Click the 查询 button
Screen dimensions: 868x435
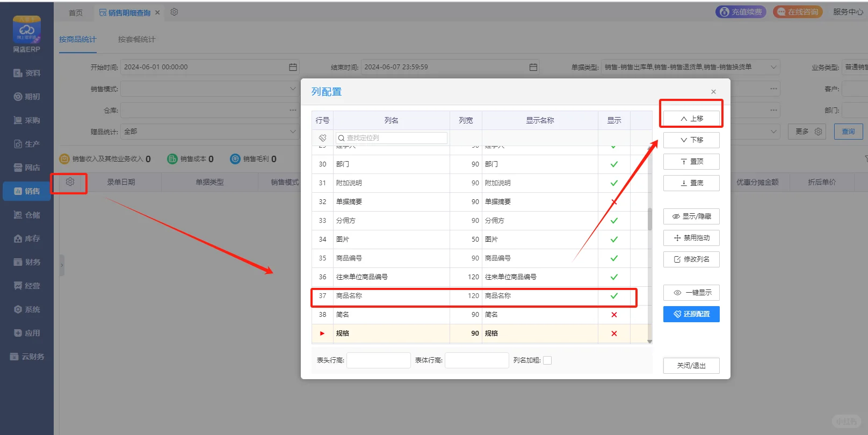849,132
